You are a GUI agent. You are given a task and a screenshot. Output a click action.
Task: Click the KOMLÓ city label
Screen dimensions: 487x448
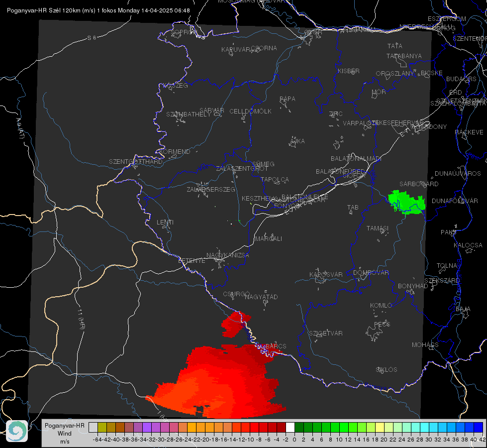point(381,306)
